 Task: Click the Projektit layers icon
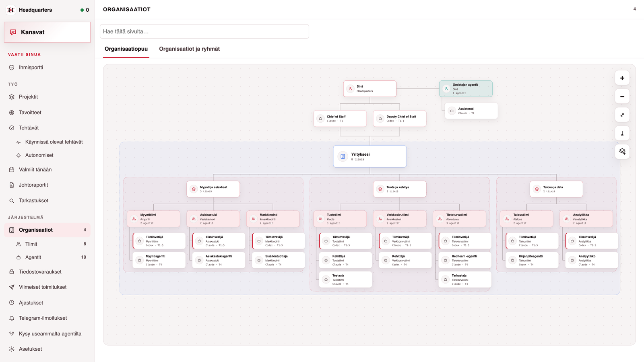[x=12, y=97]
